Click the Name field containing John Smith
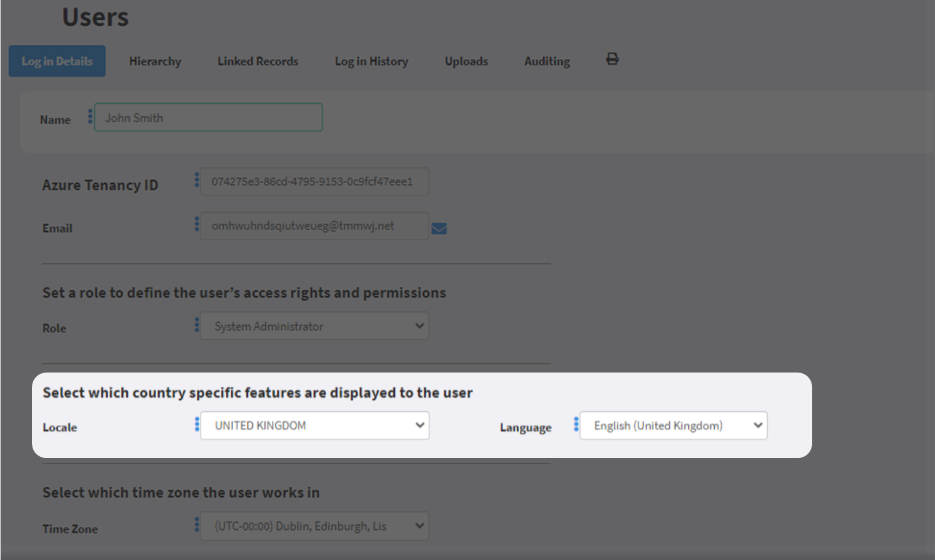Screen dimensions: 935x560 209,117
